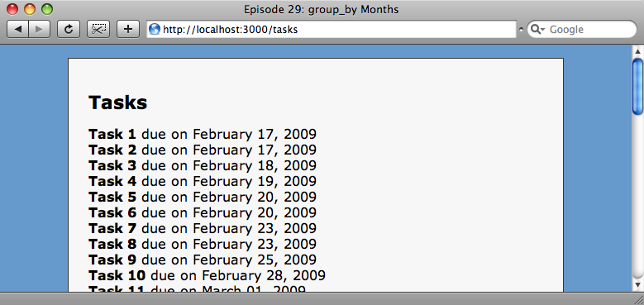Click the browser Forward arrow button
This screenshot has width=644, height=305.
[x=40, y=29]
